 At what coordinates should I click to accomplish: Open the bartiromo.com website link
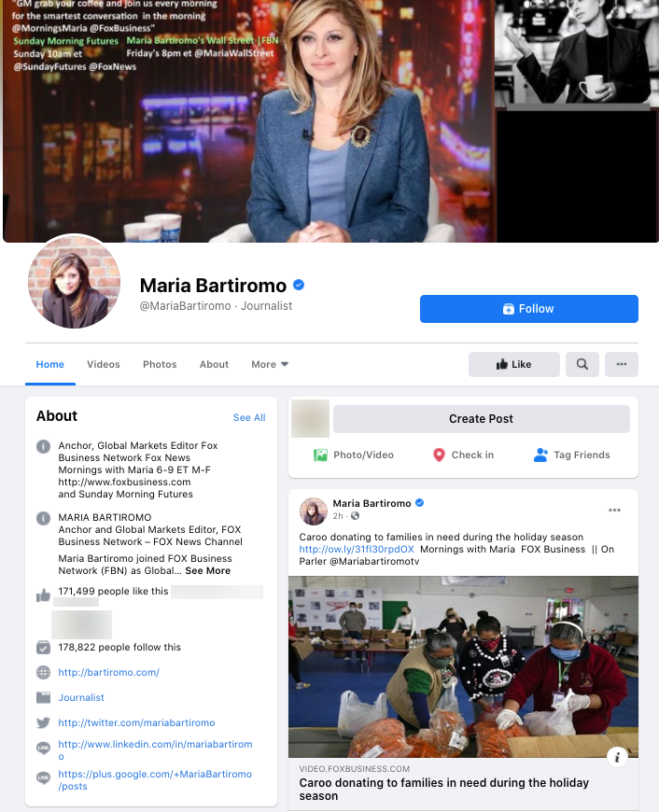(109, 672)
